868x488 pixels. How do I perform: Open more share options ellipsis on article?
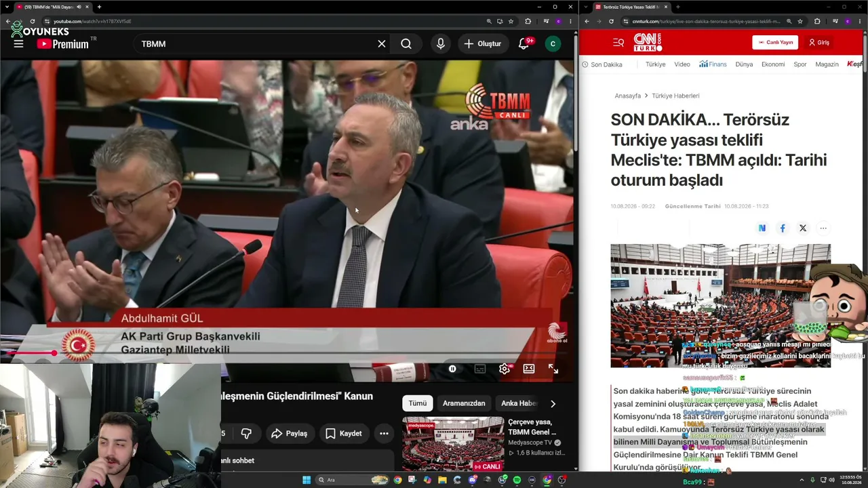coord(823,228)
